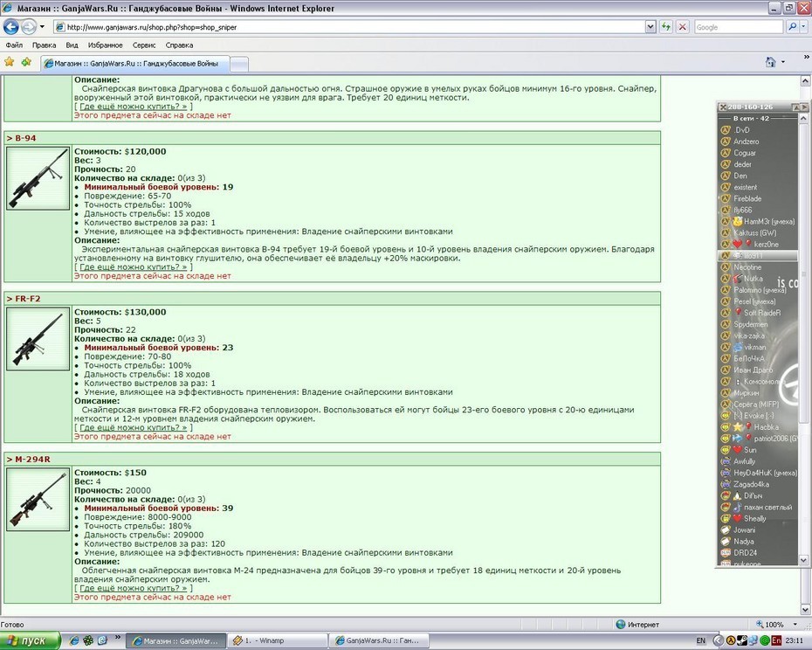Click 'Где ещё можно купить' link under M-294R
This screenshot has width=812, height=650.
(x=133, y=588)
